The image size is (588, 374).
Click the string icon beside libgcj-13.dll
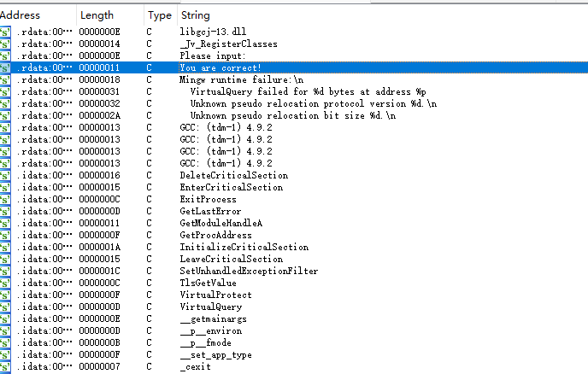point(5,31)
